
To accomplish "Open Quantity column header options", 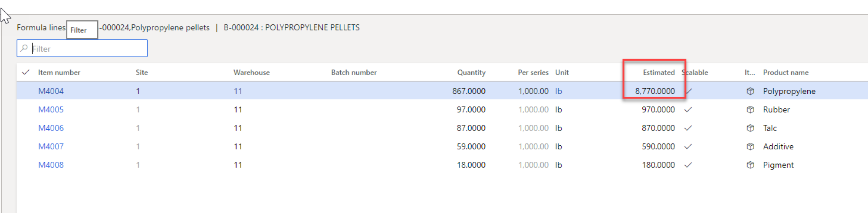I will click(471, 72).
